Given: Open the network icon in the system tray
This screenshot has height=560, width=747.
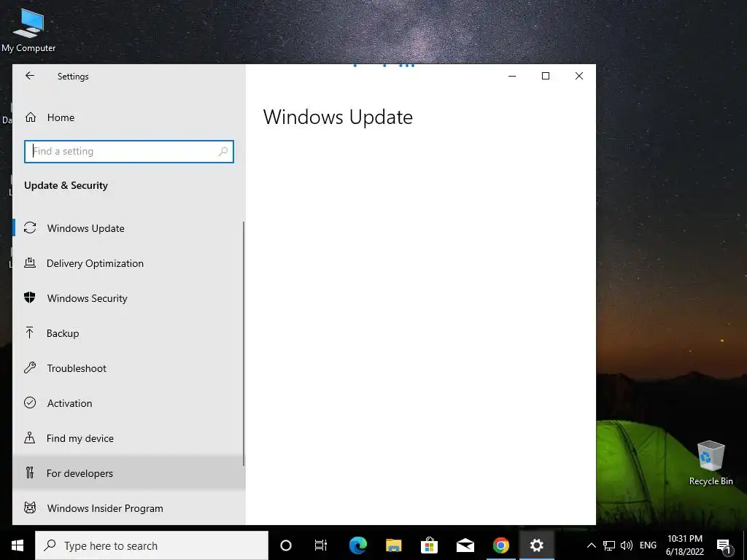Looking at the screenshot, I should pos(609,545).
